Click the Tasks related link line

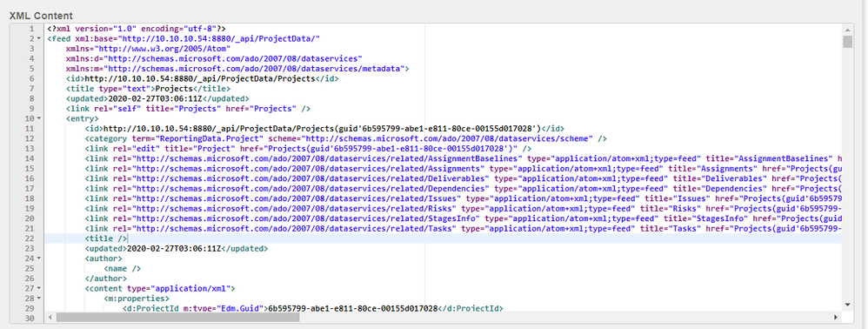click(463, 229)
